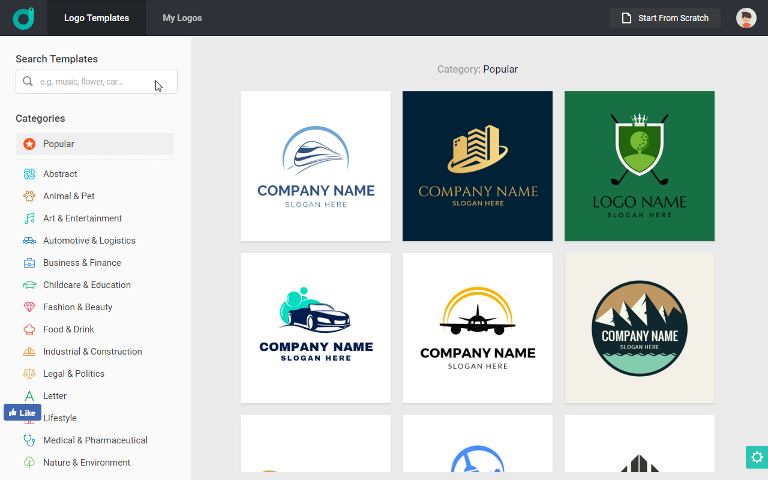The width and height of the screenshot is (768, 480).
Task: Select the Abstract category icon
Action: click(30, 174)
